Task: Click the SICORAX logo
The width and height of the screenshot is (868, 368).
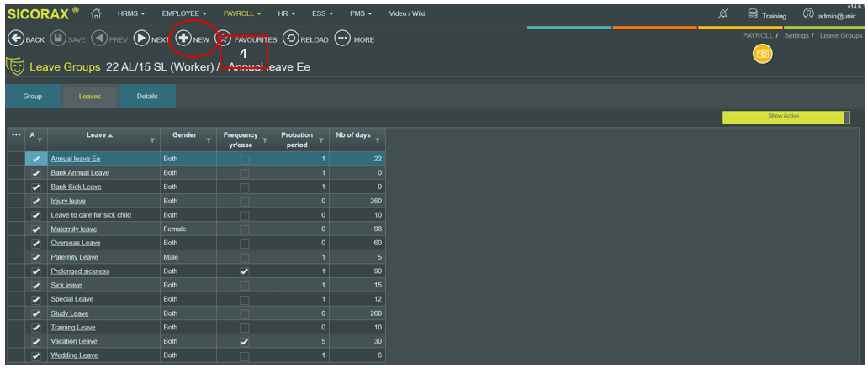Action: tap(43, 13)
